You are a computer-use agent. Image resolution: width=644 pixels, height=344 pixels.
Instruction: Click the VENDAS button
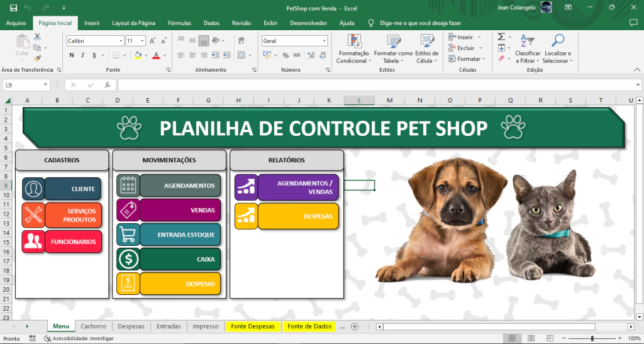coord(180,210)
